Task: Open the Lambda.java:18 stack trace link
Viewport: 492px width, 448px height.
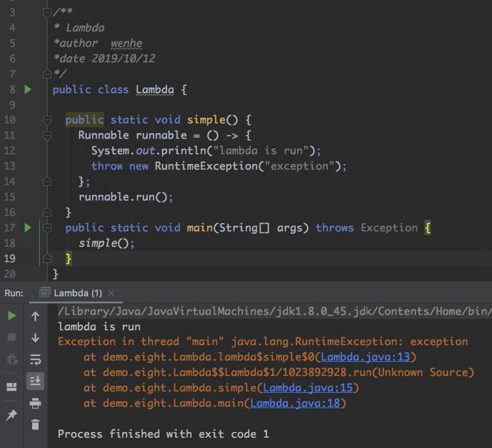Action: click(295, 403)
